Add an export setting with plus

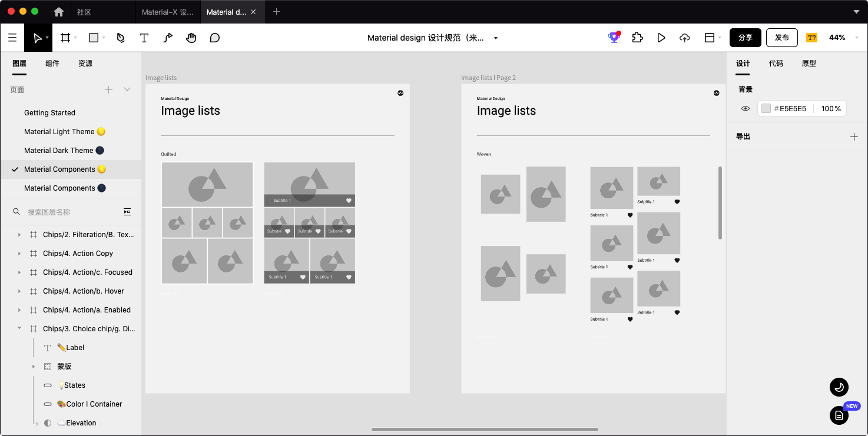click(854, 137)
